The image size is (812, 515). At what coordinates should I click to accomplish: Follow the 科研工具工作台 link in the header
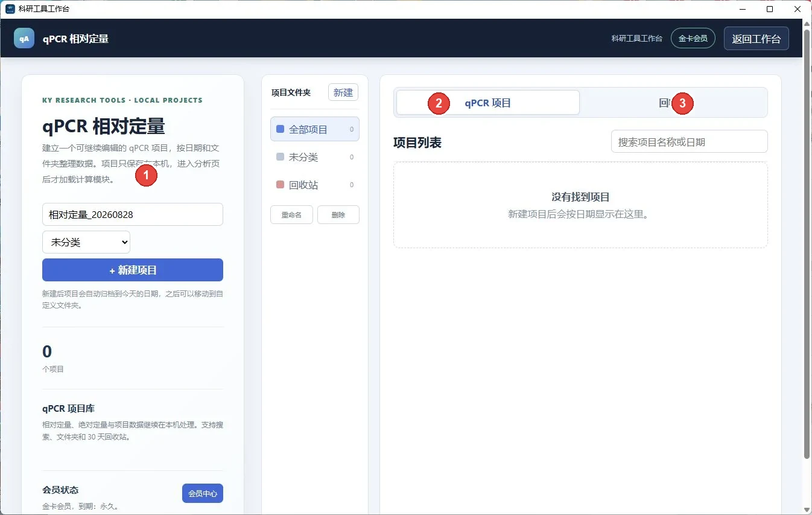tap(637, 38)
